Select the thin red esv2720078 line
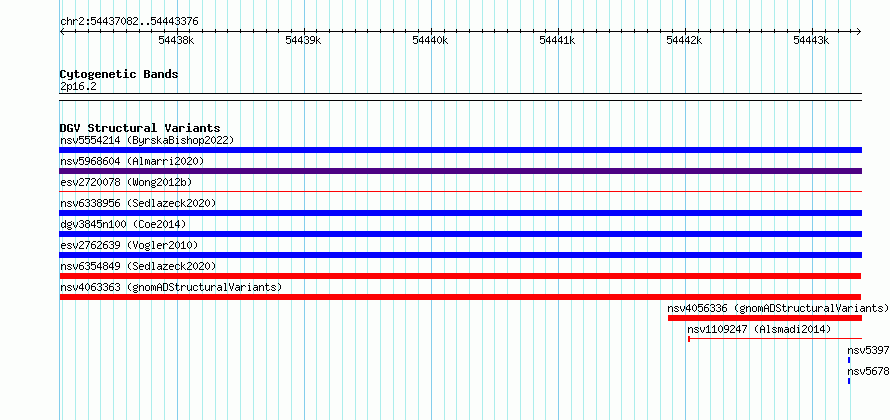 pos(461,192)
